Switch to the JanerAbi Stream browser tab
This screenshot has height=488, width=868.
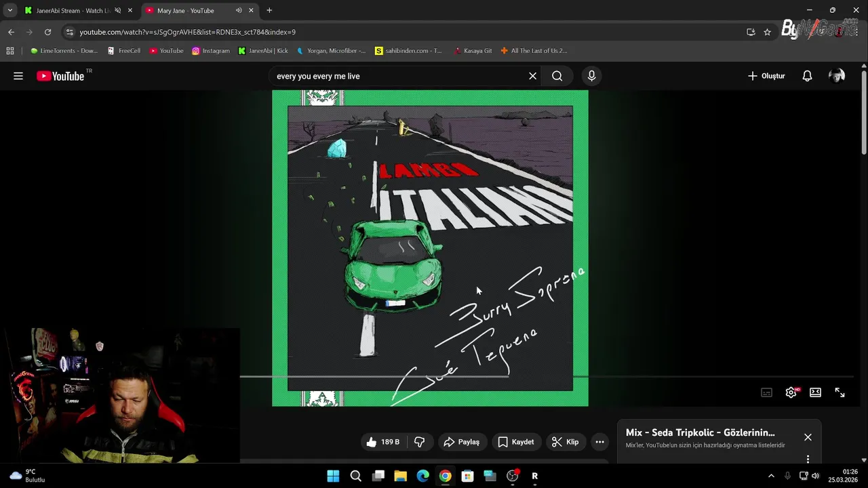[x=71, y=10]
